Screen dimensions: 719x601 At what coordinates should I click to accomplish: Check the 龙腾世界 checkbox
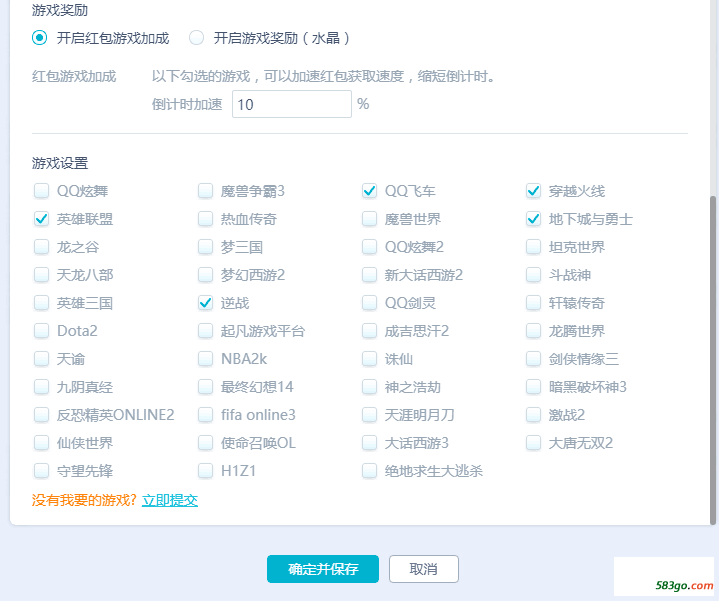pos(533,331)
